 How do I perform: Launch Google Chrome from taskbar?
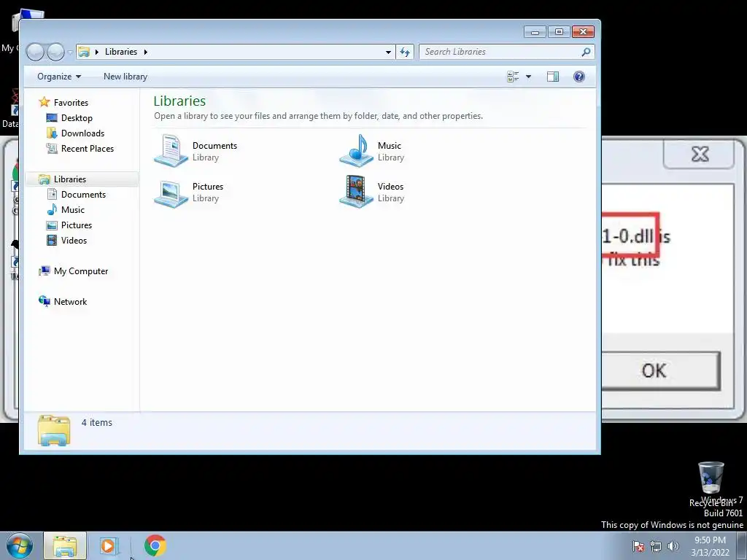click(155, 545)
